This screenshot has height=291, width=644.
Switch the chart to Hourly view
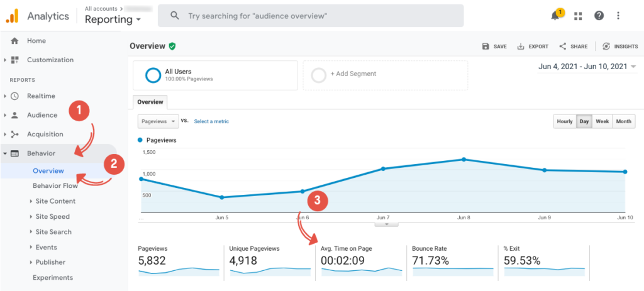coord(564,121)
